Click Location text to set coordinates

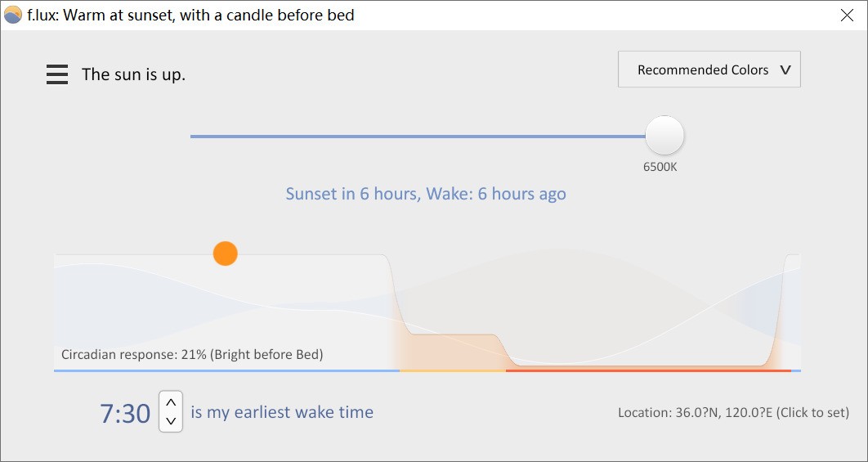point(733,413)
